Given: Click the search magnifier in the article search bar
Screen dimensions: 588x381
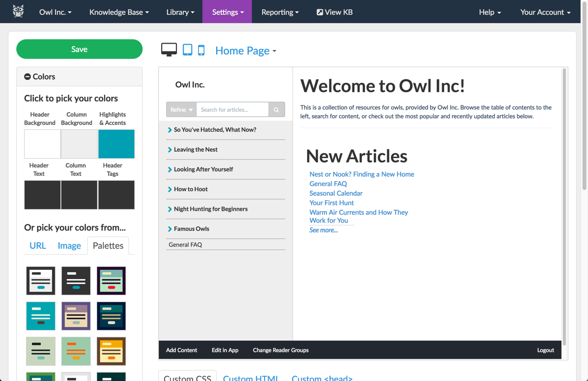Looking at the screenshot, I should pos(276,109).
